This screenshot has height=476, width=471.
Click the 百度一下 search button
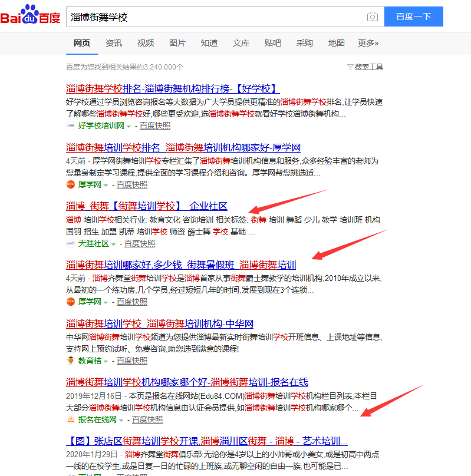pyautogui.click(x=414, y=16)
